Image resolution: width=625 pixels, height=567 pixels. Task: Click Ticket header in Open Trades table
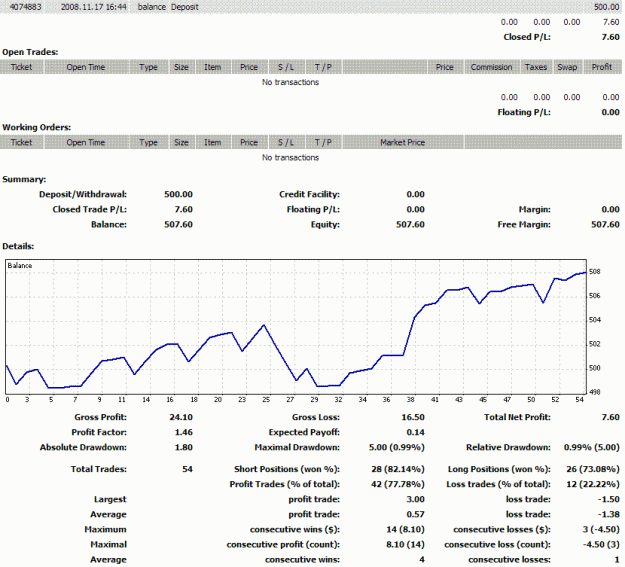pos(22,67)
